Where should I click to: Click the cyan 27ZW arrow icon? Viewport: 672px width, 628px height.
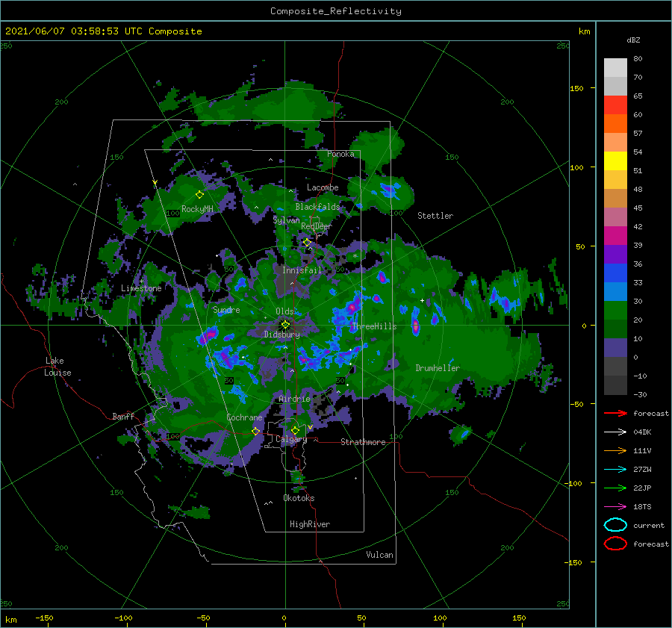tap(615, 470)
